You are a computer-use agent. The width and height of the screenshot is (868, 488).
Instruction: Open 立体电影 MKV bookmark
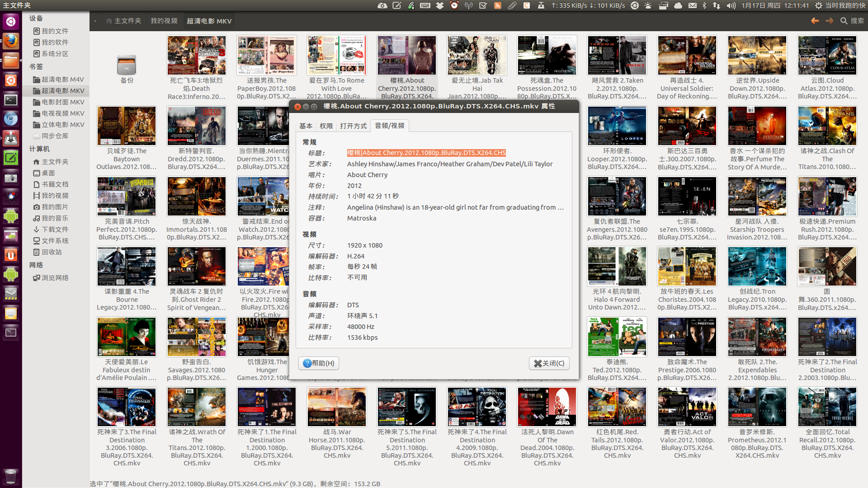pyautogui.click(x=58, y=125)
